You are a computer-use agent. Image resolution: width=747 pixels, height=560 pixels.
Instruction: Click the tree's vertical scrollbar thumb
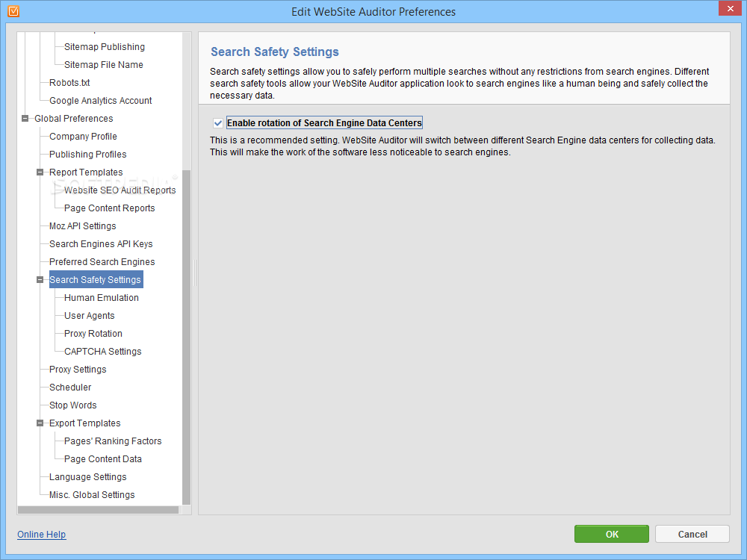tap(186, 337)
